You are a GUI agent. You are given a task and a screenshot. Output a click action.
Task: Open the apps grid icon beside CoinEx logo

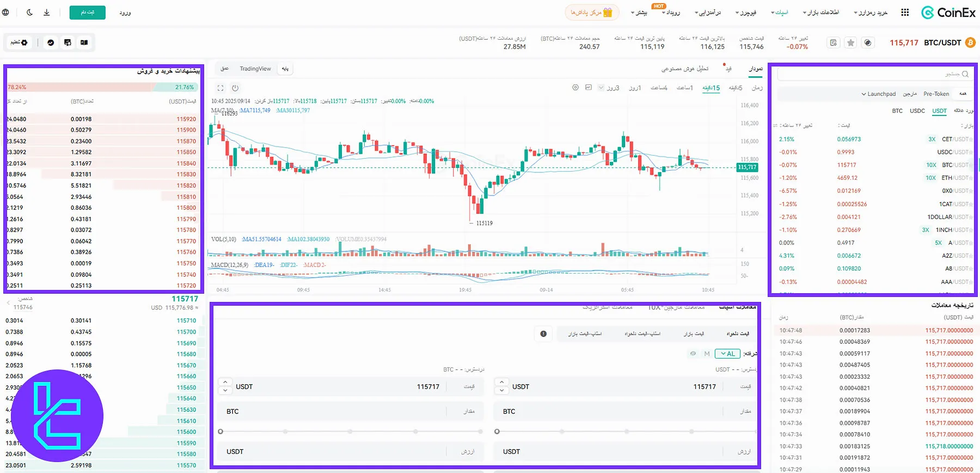tap(905, 12)
